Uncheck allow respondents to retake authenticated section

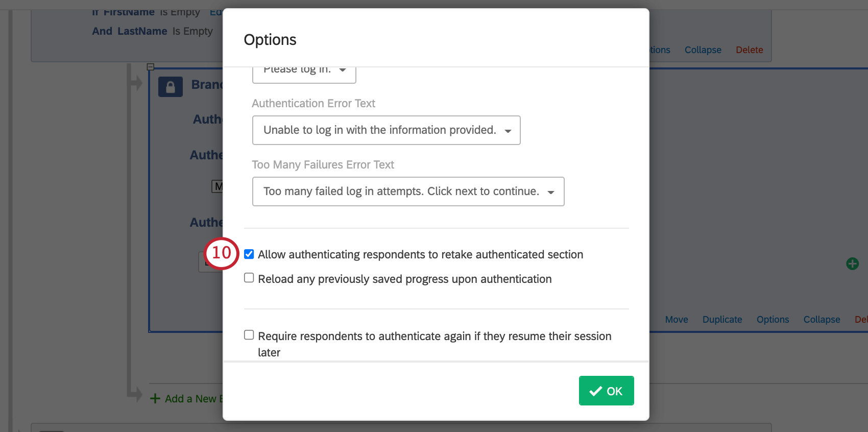(249, 254)
